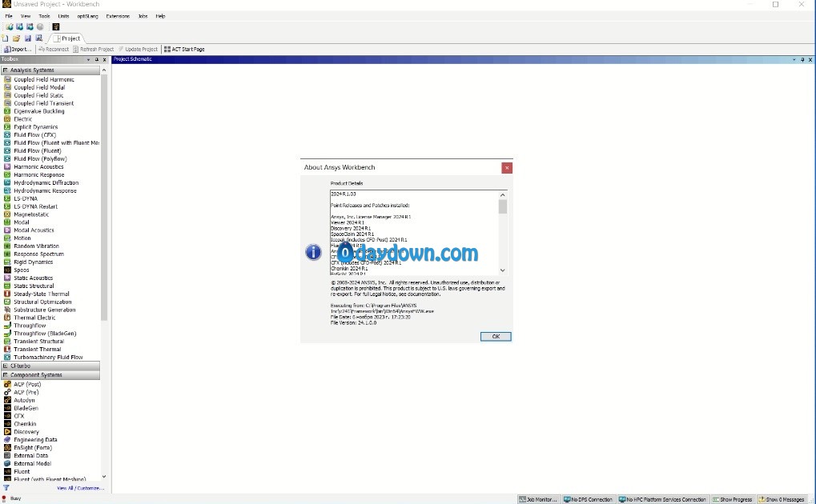The width and height of the screenshot is (816, 504).
Task: Click Reconnect in the toolbar
Action: [54, 50]
